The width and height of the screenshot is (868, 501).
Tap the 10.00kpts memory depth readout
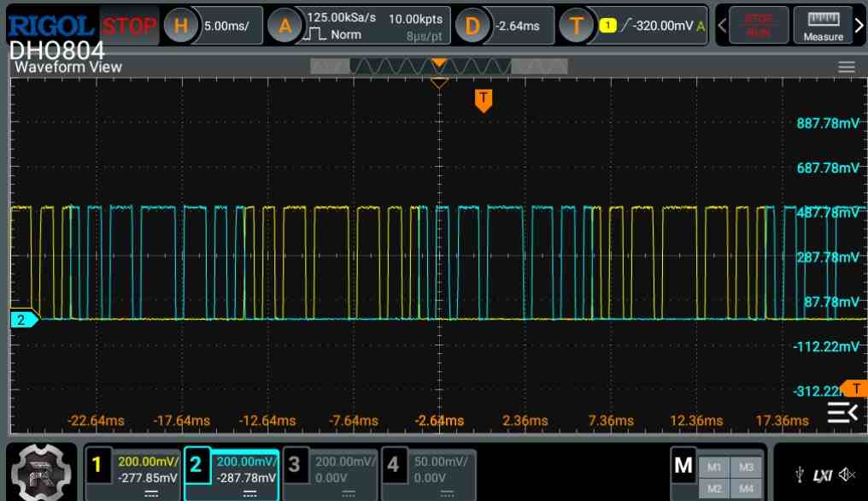(416, 20)
